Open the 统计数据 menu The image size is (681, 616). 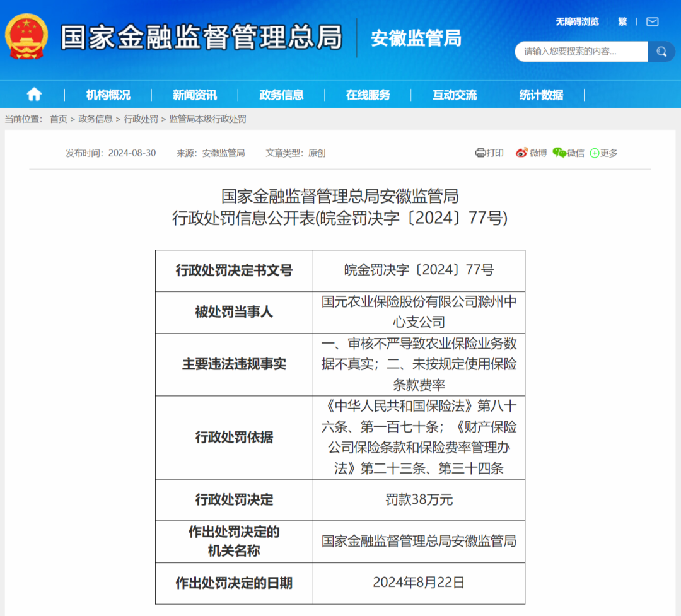tap(541, 95)
